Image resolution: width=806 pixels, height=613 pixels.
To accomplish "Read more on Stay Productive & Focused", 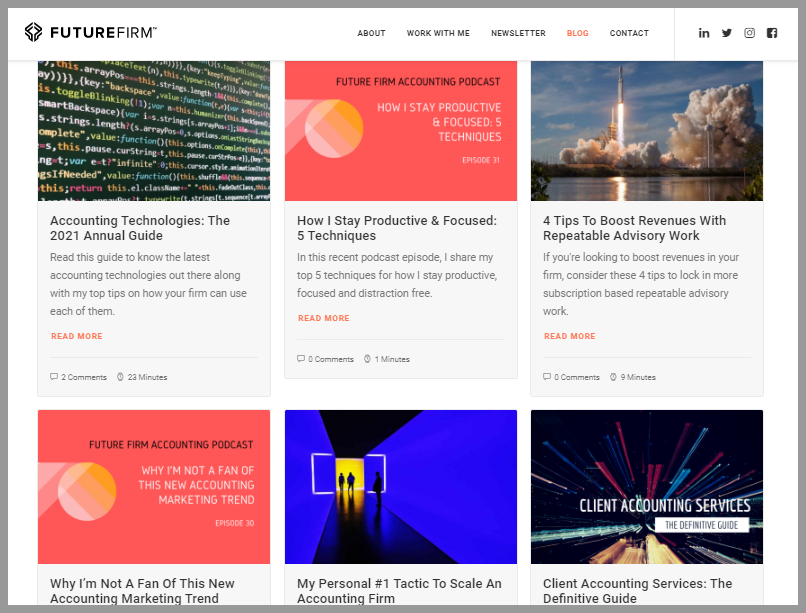I will tap(324, 318).
